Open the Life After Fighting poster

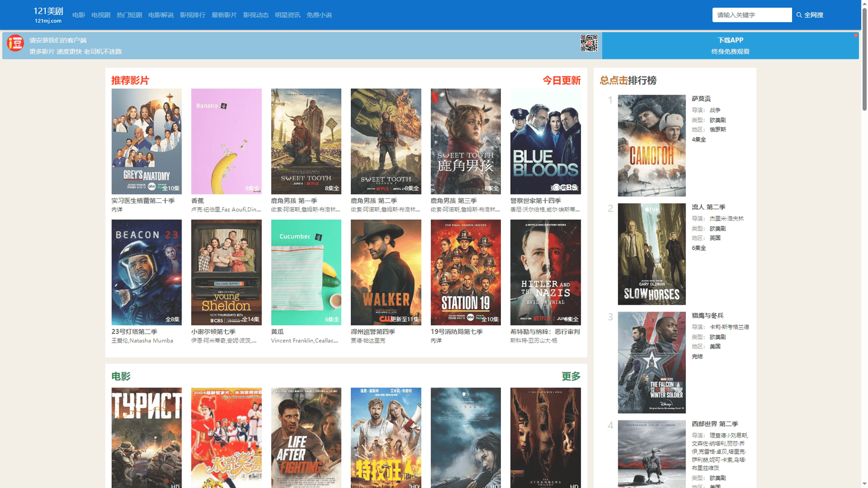[306, 438]
